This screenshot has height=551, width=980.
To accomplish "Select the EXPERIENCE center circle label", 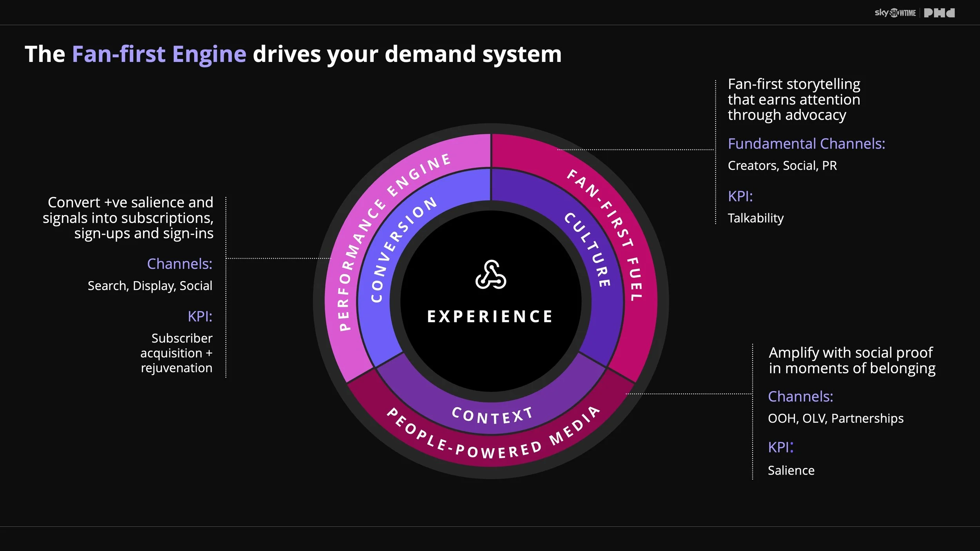I will click(x=490, y=317).
